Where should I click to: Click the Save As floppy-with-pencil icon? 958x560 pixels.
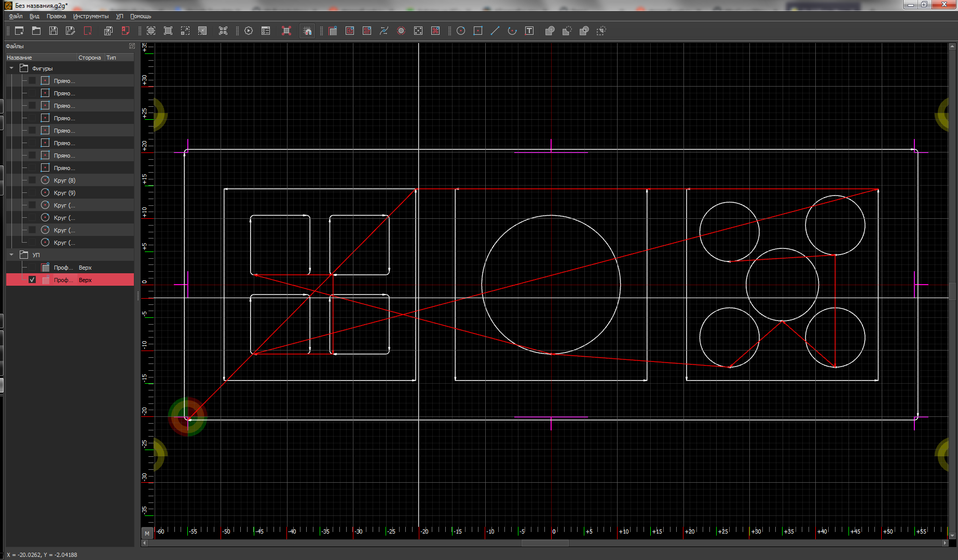pyautogui.click(x=71, y=31)
